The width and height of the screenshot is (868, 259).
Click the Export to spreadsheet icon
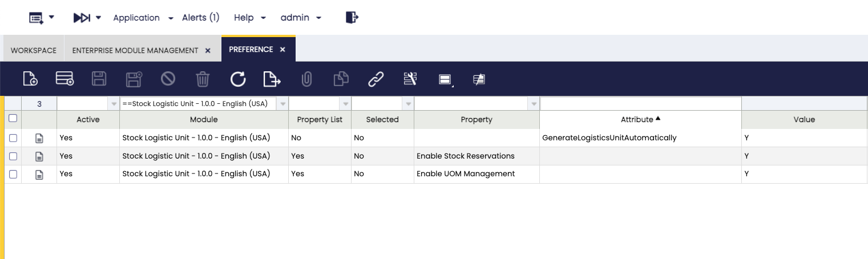[272, 79]
